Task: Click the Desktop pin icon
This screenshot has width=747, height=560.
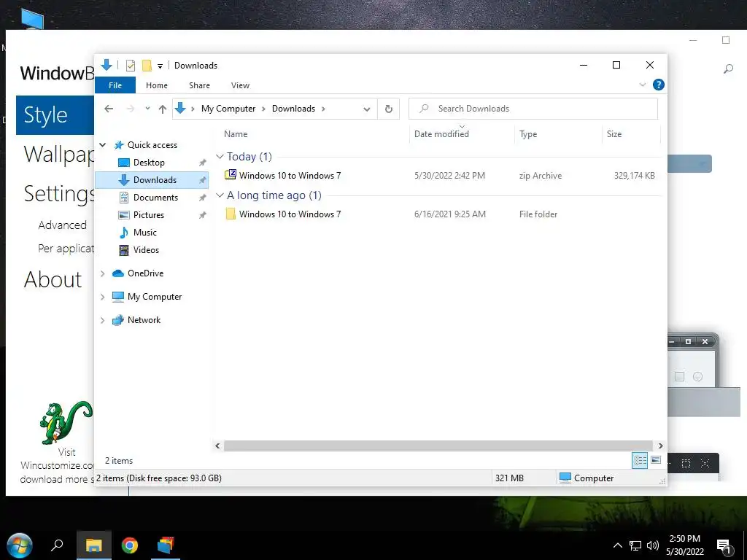Action: [x=203, y=163]
